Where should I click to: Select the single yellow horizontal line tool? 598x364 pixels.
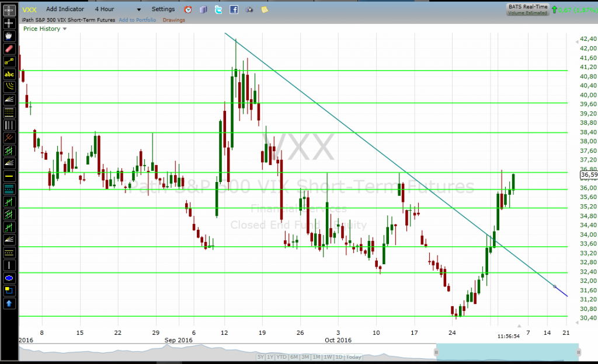click(9, 176)
